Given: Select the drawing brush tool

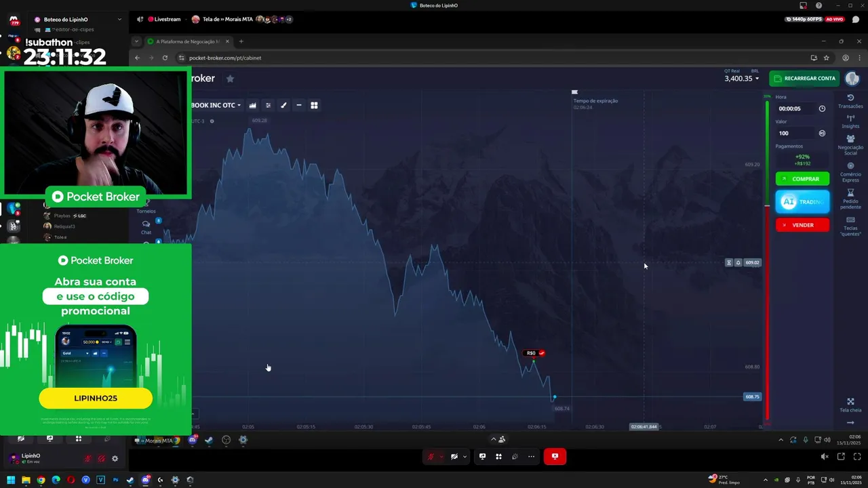Looking at the screenshot, I should [283, 105].
